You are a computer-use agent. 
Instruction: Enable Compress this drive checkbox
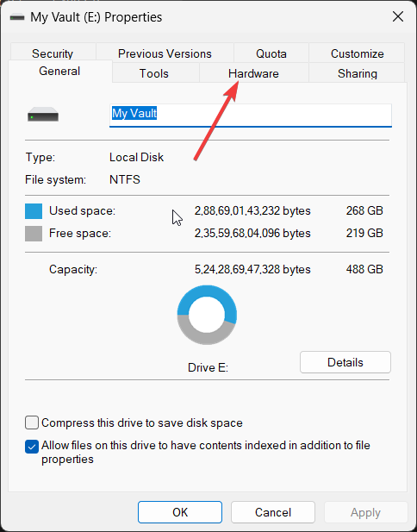coord(32,423)
